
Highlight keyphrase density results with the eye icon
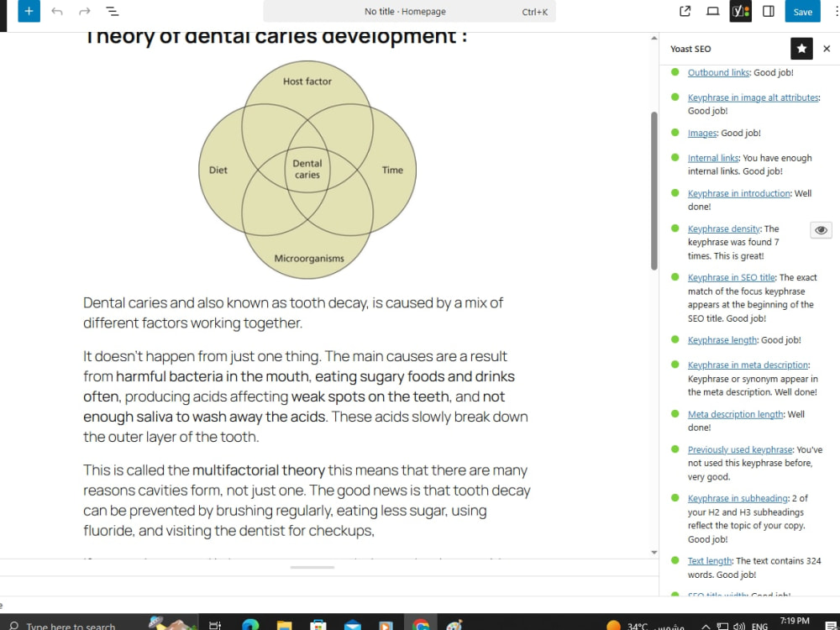point(821,230)
